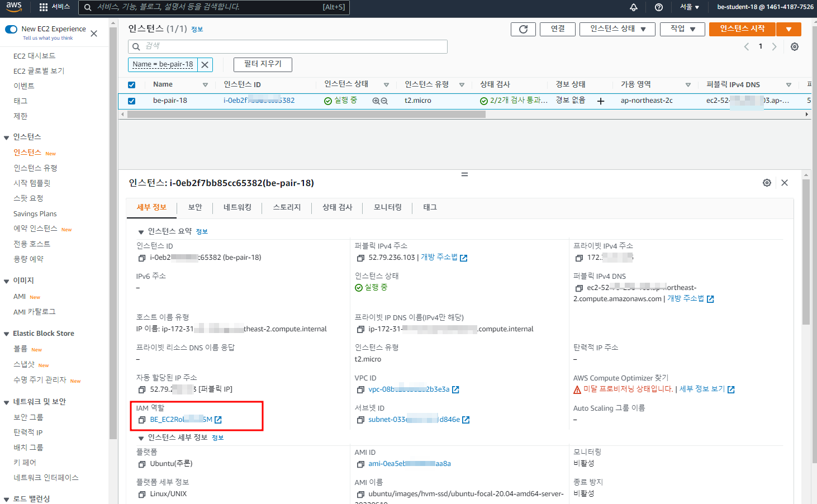817x504 pixels.
Task: Refresh the instances list
Action: point(523,29)
